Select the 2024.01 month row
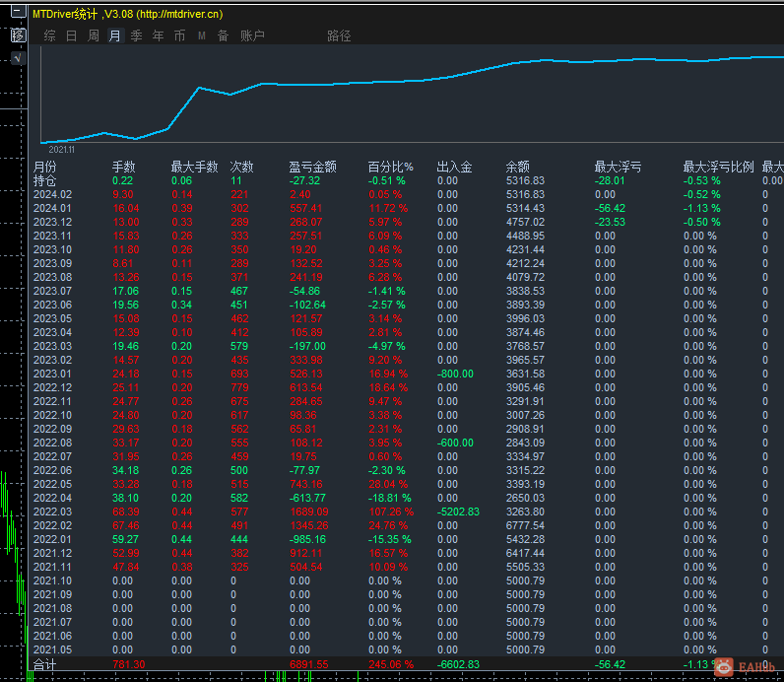 click(52, 209)
